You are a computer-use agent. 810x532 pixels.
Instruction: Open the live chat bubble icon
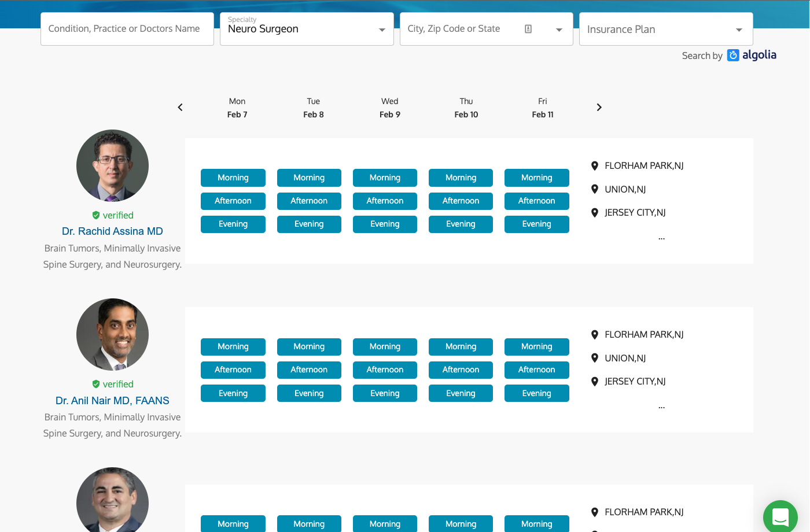[780, 517]
